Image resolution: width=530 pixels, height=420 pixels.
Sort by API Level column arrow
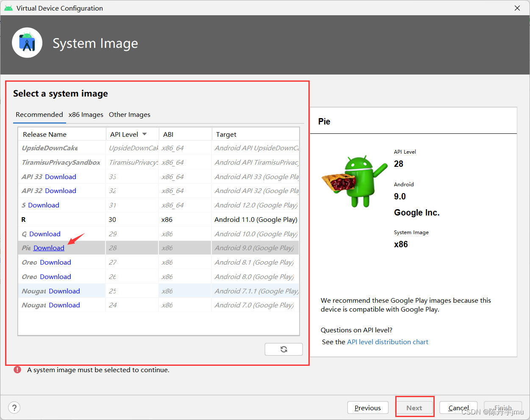point(144,134)
